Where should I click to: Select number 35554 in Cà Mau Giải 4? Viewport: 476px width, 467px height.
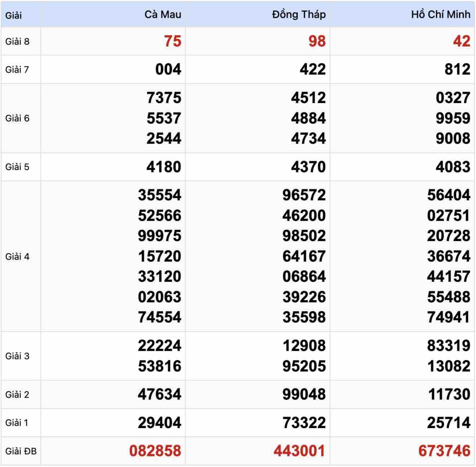[x=159, y=195]
